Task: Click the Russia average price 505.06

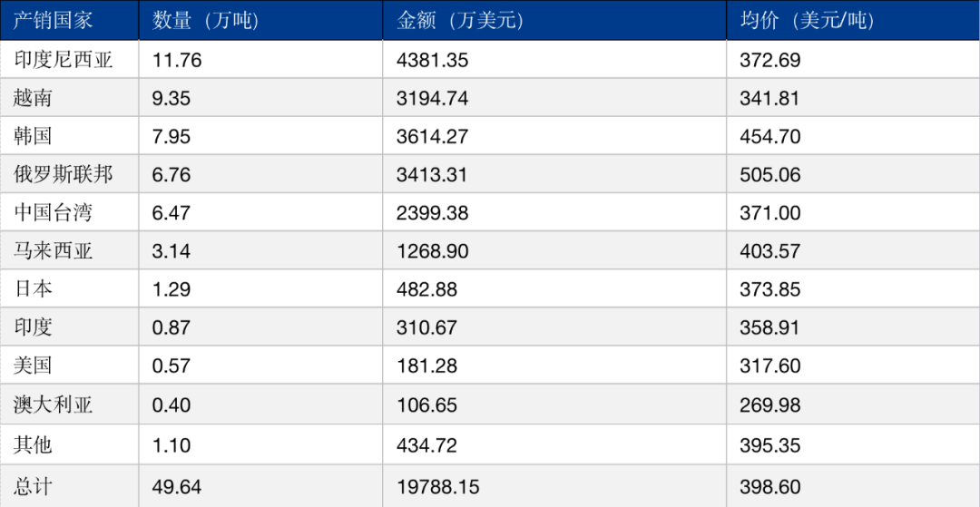Action: 770,175
